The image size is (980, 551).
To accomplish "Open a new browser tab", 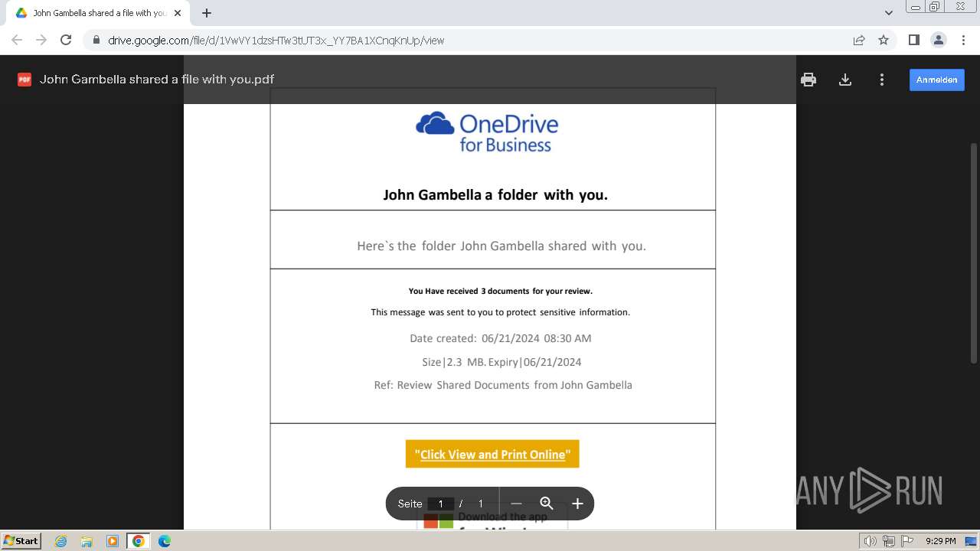I will [207, 13].
